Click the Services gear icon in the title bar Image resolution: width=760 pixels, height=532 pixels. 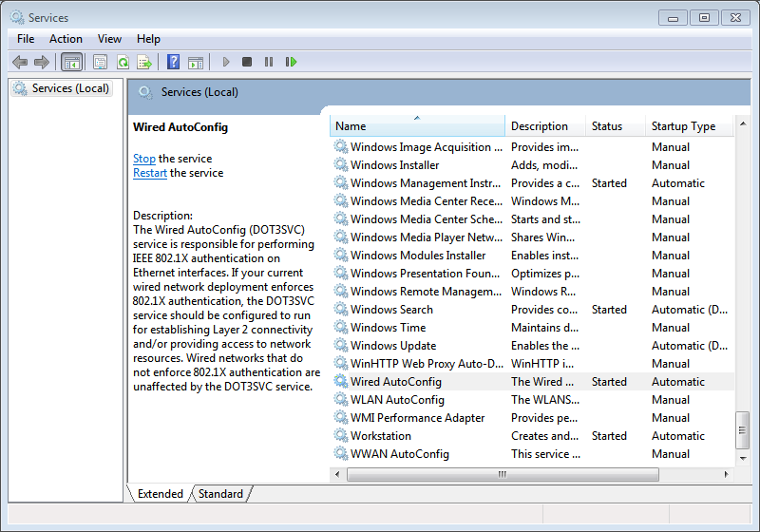click(17, 17)
